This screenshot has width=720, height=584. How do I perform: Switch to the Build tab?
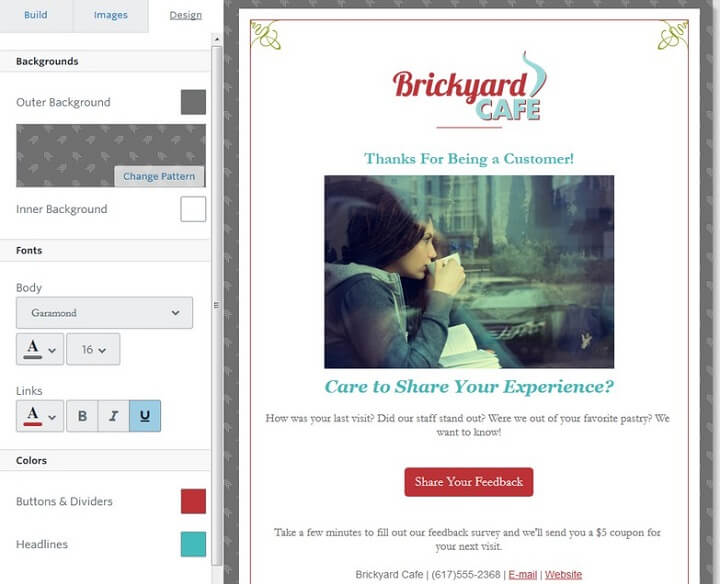35,15
